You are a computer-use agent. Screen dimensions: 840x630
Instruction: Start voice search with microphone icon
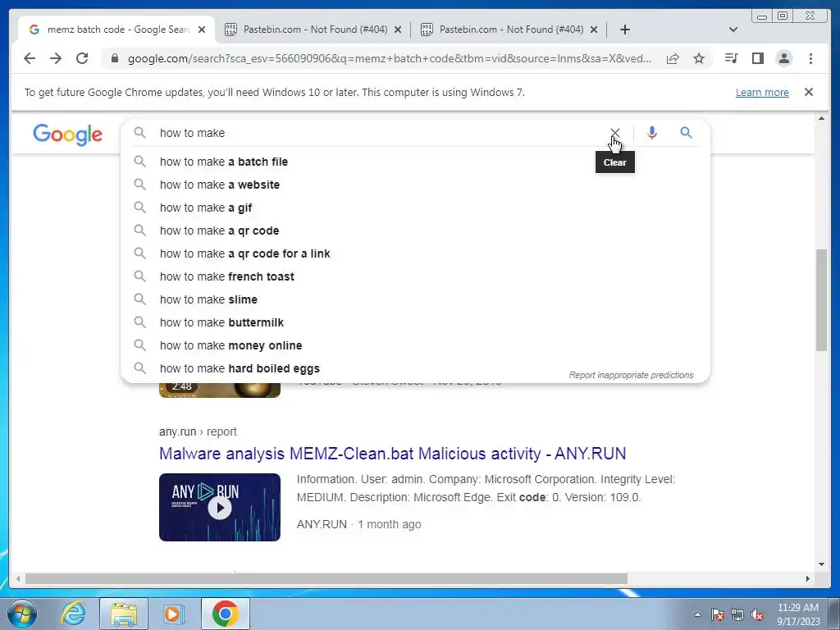click(651, 133)
